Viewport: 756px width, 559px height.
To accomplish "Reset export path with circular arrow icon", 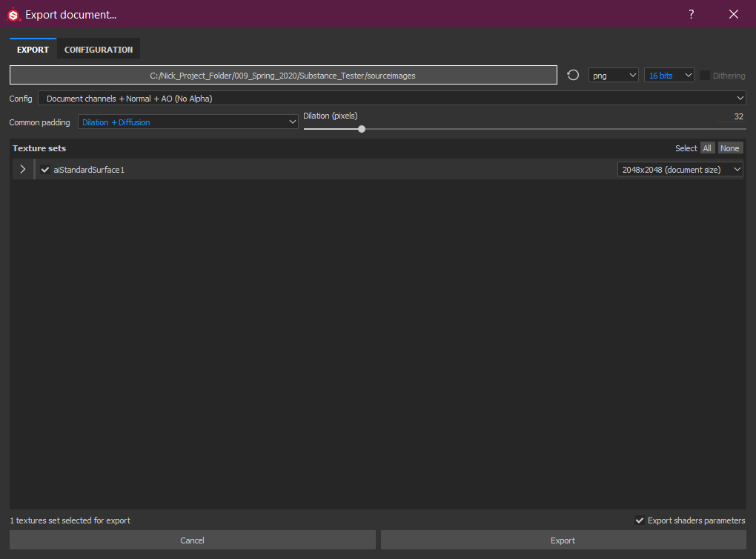I will pos(573,75).
